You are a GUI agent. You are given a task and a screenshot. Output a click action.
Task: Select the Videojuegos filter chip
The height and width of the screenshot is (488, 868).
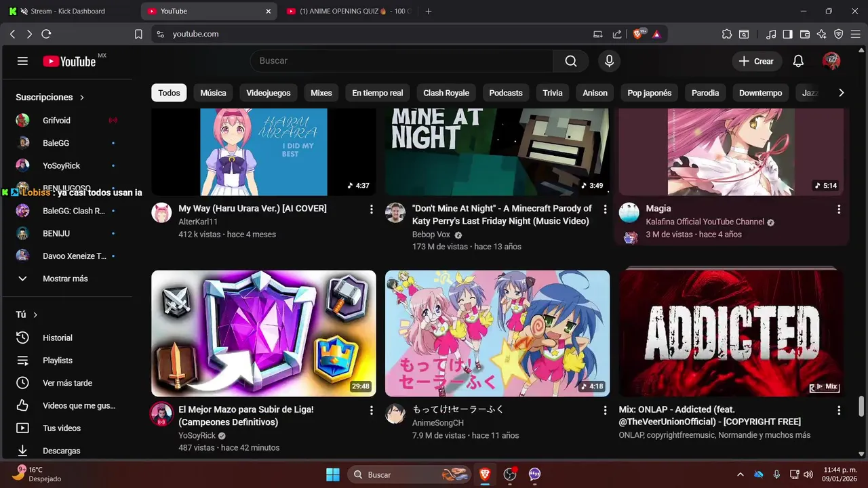269,93
